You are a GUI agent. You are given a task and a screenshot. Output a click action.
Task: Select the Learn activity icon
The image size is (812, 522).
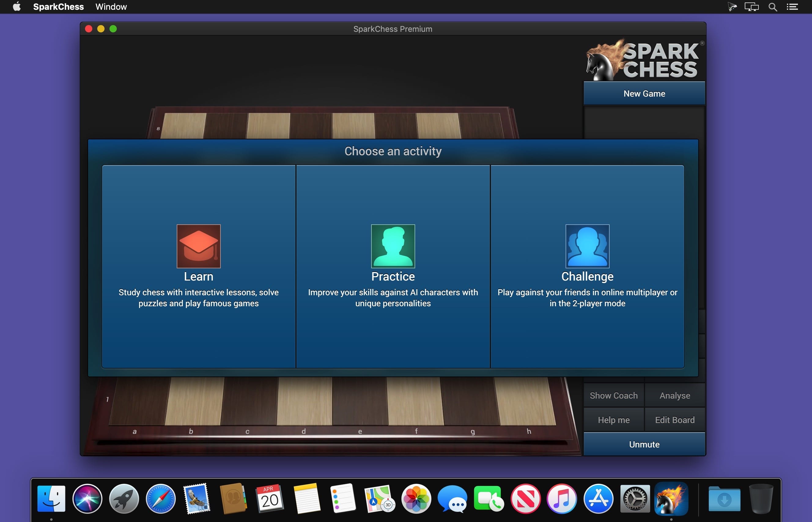pos(199,246)
